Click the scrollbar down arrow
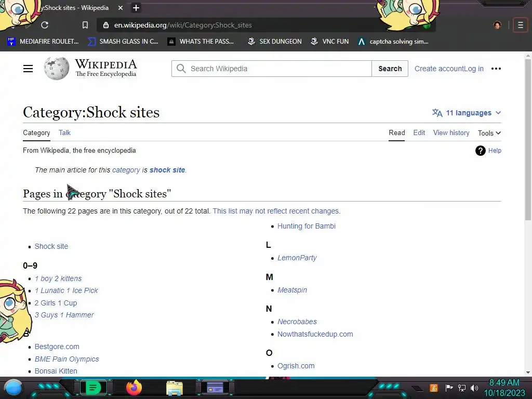 coord(528,373)
